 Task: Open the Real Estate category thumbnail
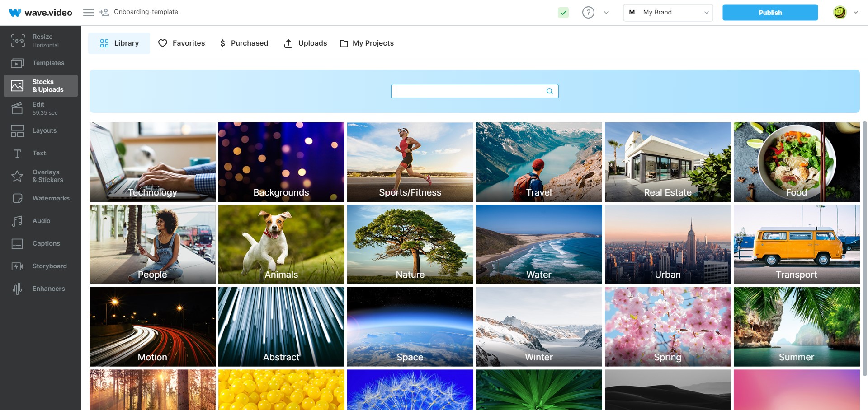(668, 162)
